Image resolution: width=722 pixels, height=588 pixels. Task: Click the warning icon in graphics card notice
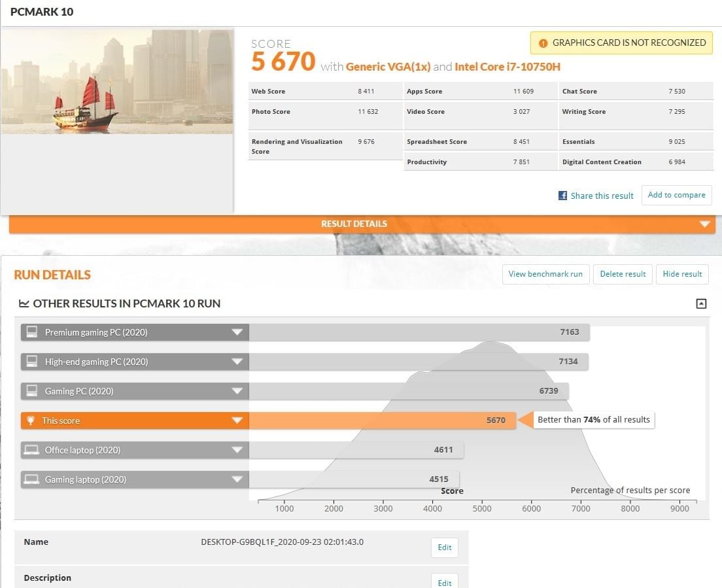[543, 43]
